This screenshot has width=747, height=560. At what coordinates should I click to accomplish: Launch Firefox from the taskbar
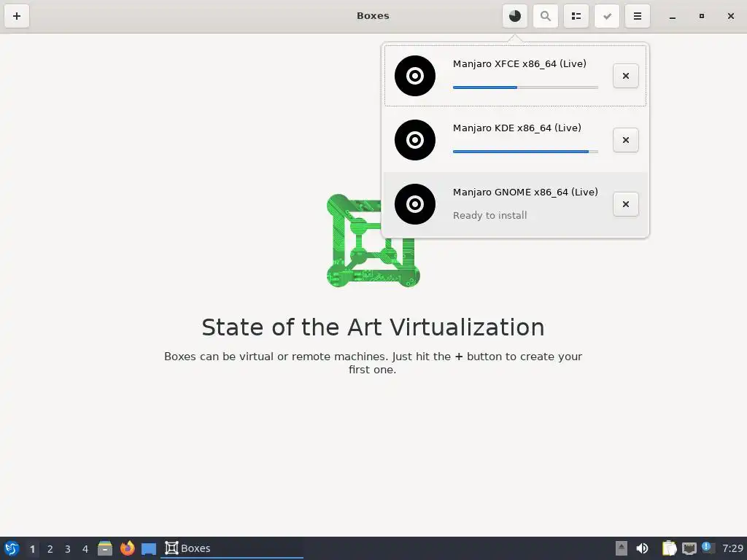tap(127, 548)
